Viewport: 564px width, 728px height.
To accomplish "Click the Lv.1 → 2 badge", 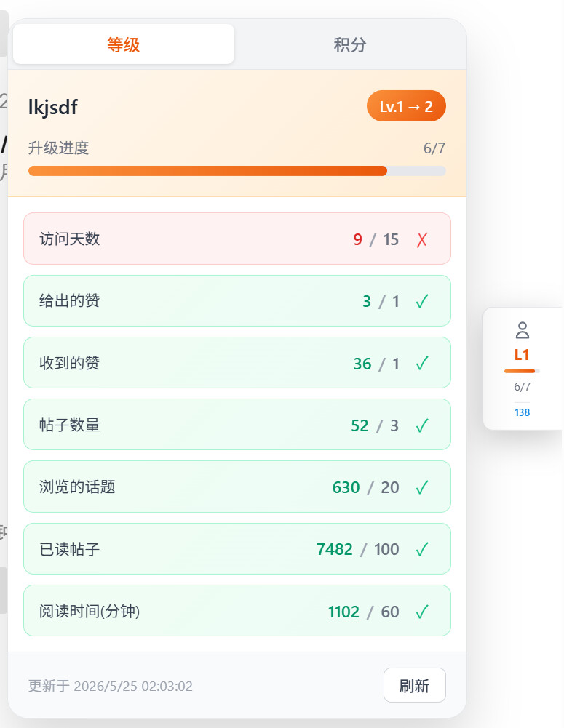I will click(406, 106).
